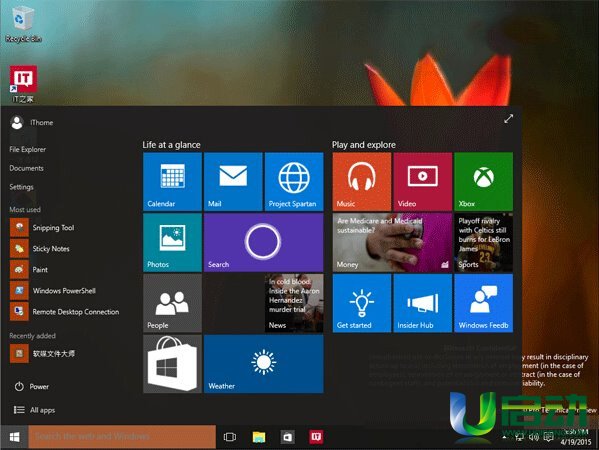
Task: Focus the Search the web and Windows box
Action: pos(122,437)
